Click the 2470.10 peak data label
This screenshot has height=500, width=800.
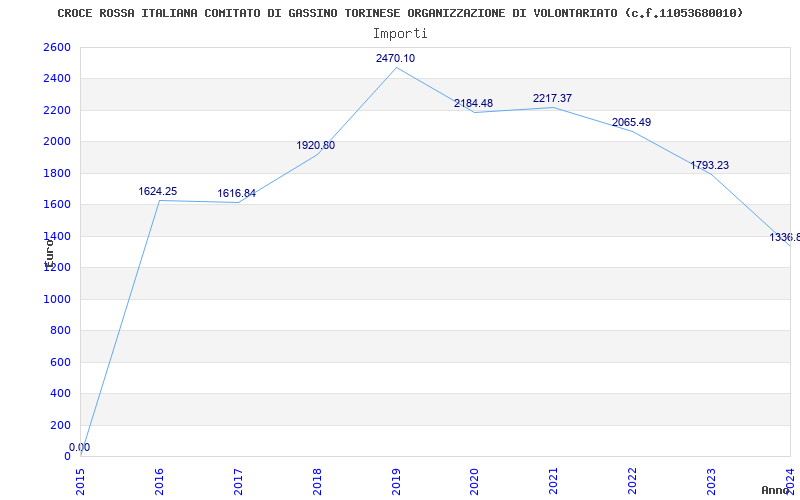pos(395,59)
